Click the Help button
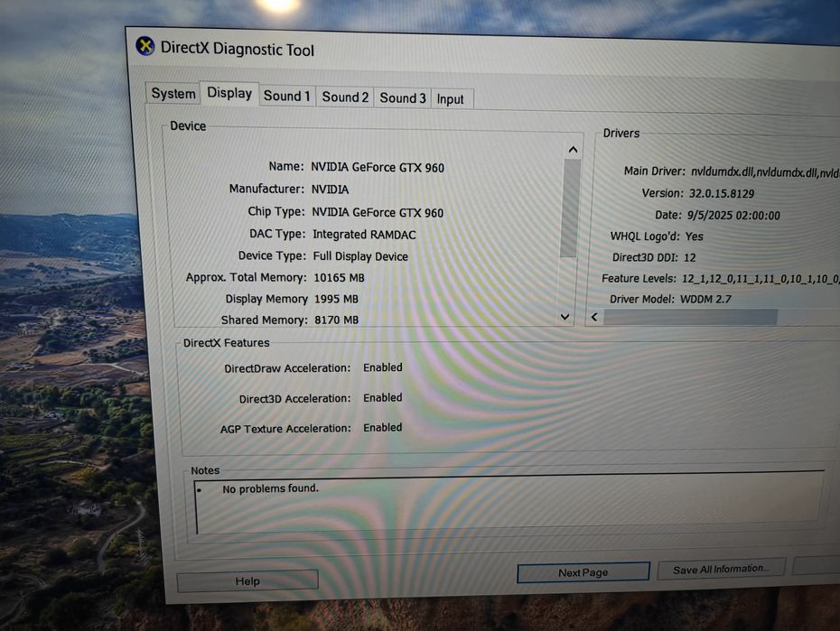 (247, 581)
